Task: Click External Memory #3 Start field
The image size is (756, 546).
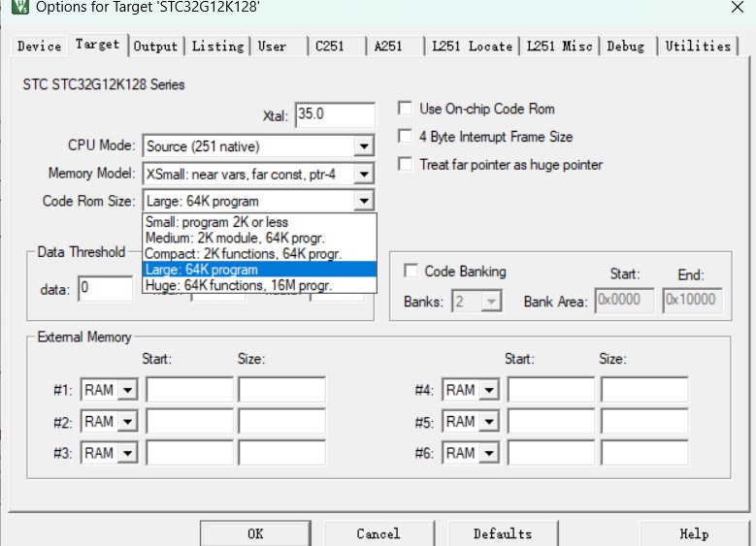Action: [190, 453]
